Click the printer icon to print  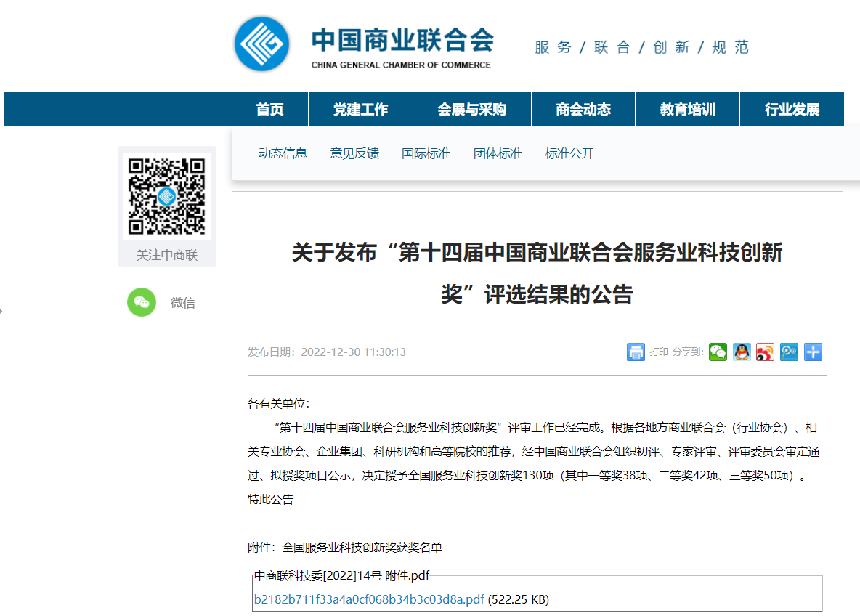pyautogui.click(x=636, y=352)
